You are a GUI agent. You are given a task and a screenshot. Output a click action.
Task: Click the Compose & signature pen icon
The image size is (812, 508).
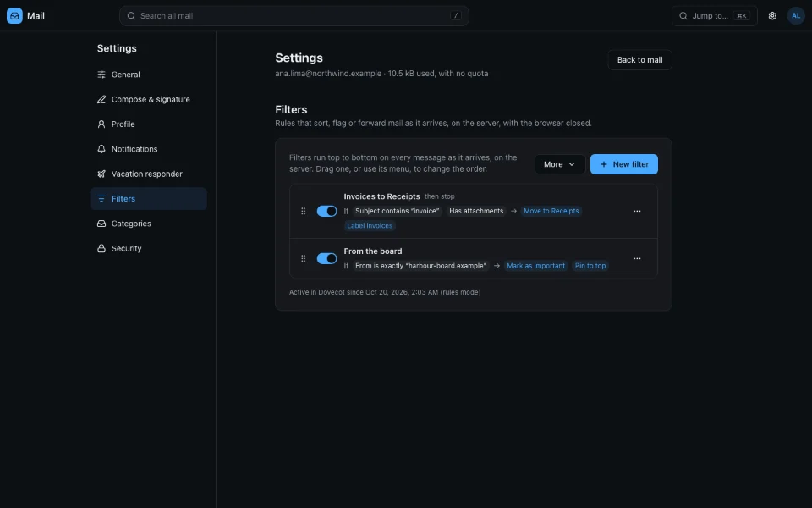coord(101,99)
